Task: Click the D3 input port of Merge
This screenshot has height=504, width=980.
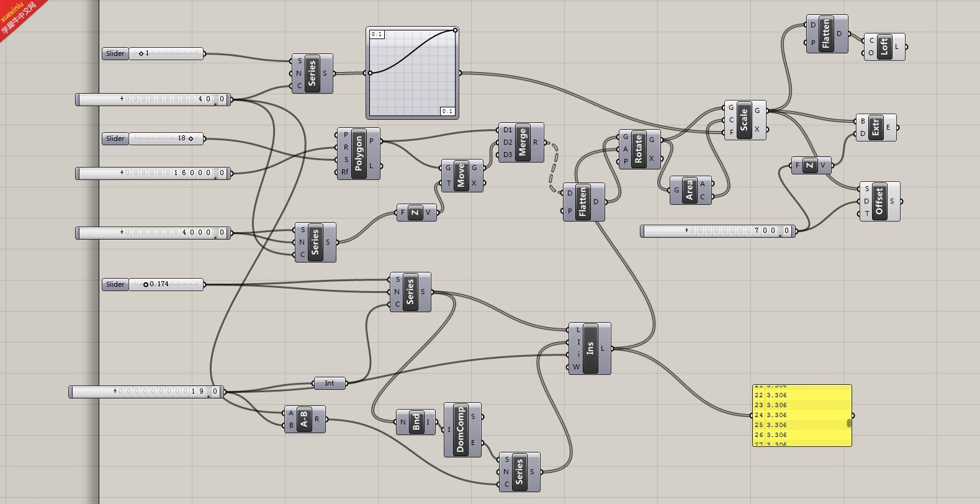Action: (x=507, y=155)
